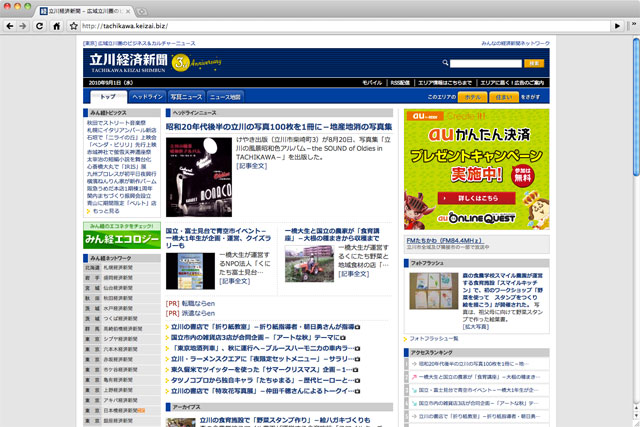640x427 pixels.
Task: Click the orange ホテル button
Action: (473, 97)
